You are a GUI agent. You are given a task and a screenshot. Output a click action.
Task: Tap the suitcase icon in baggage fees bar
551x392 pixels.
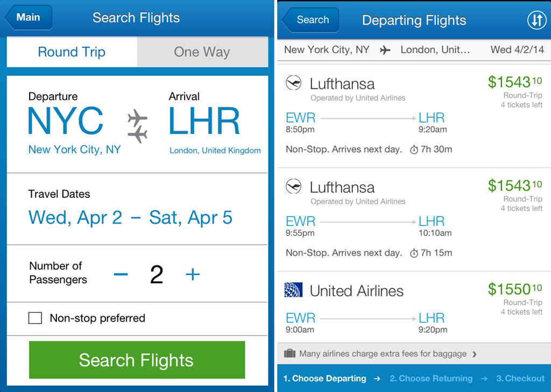coord(289,353)
